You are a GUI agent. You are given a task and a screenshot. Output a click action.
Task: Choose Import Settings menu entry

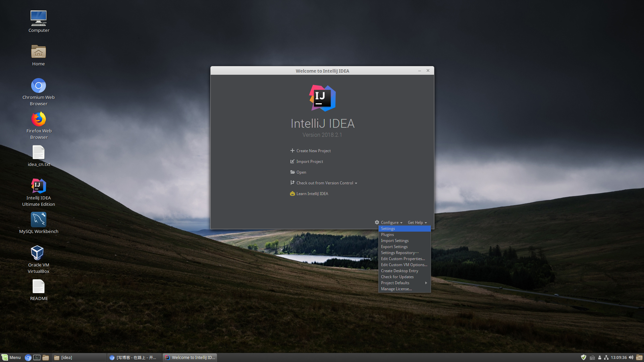(x=405, y=241)
